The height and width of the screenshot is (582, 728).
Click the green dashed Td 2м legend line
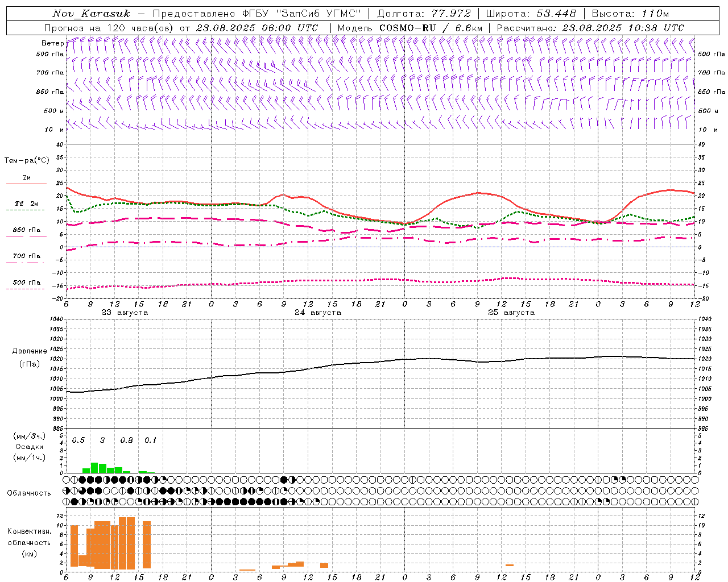[x=26, y=210]
